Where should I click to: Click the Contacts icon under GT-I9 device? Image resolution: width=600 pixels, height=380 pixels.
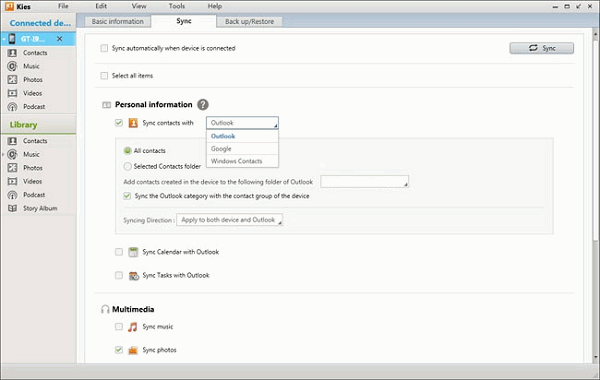[x=13, y=53]
